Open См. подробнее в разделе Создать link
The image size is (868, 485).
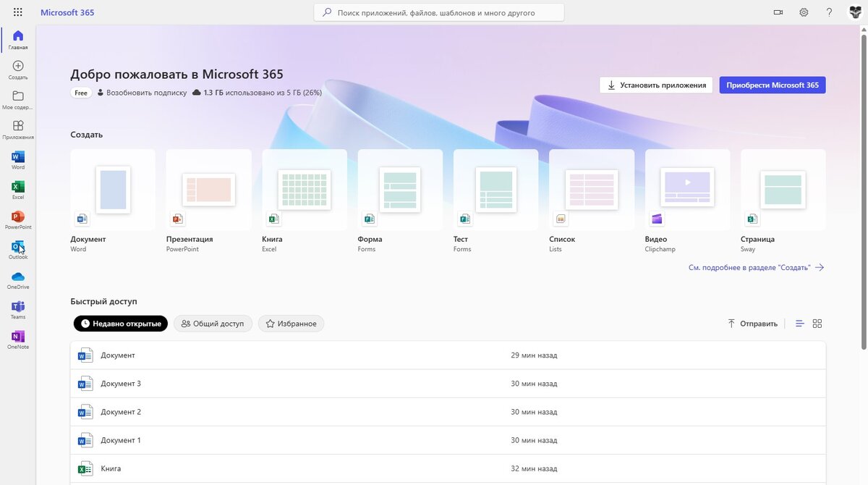[x=756, y=267]
